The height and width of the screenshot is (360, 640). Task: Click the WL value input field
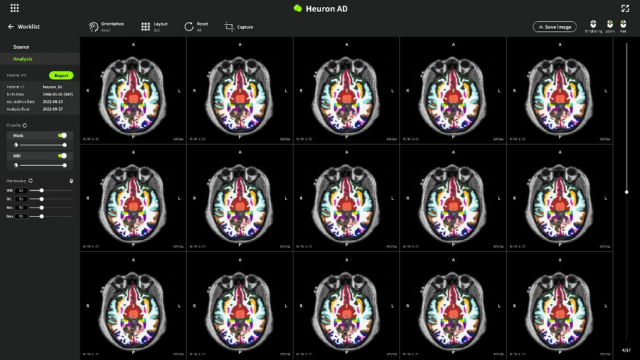pos(21,199)
